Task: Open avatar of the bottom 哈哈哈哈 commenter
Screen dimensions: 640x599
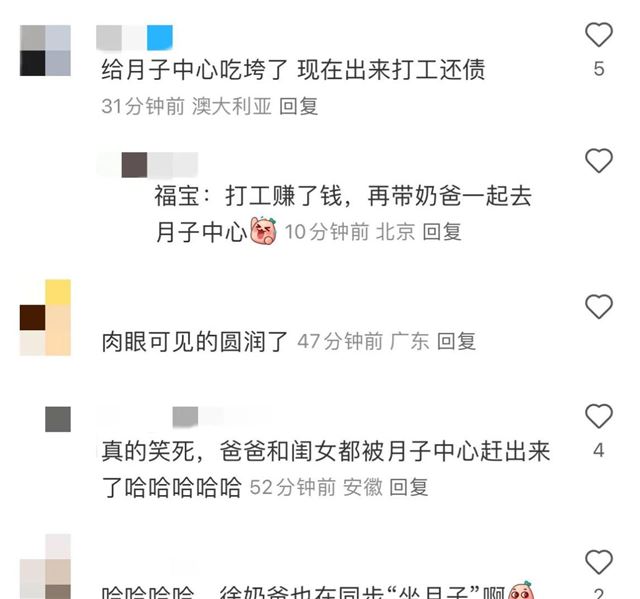Action: pos(45,566)
